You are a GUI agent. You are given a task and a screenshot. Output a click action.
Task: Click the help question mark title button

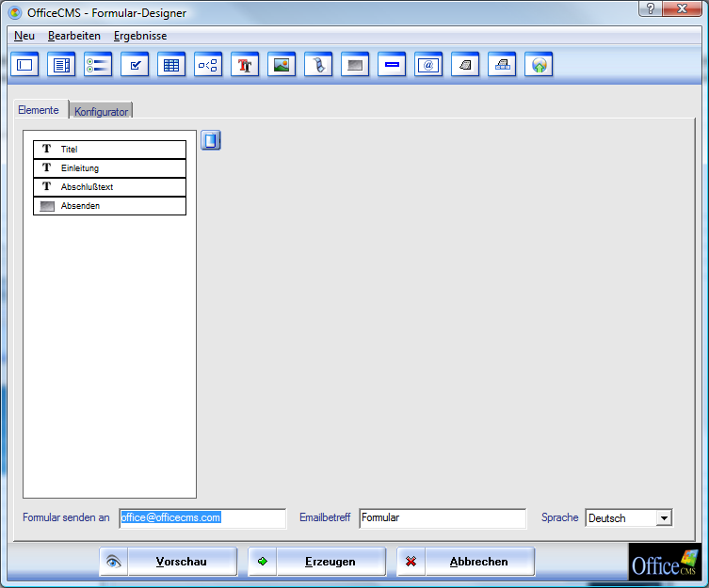pyautogui.click(x=651, y=8)
